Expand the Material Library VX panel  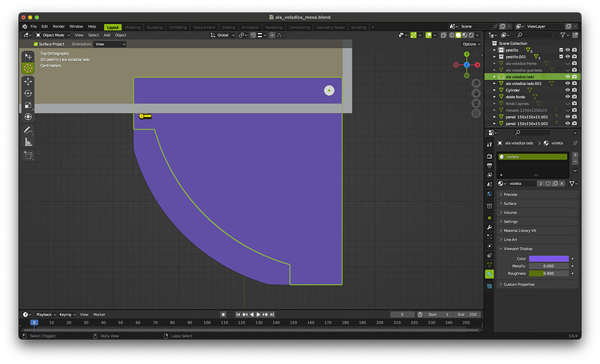pyautogui.click(x=537, y=231)
